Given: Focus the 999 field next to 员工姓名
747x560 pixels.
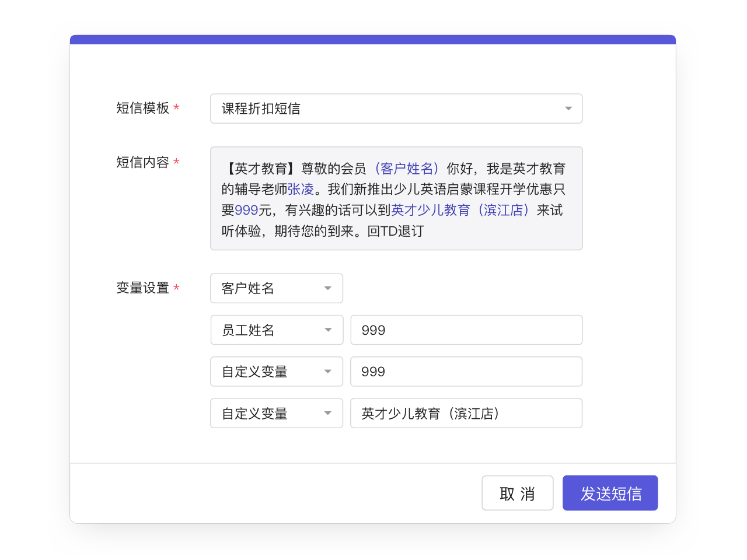Looking at the screenshot, I should (466, 330).
